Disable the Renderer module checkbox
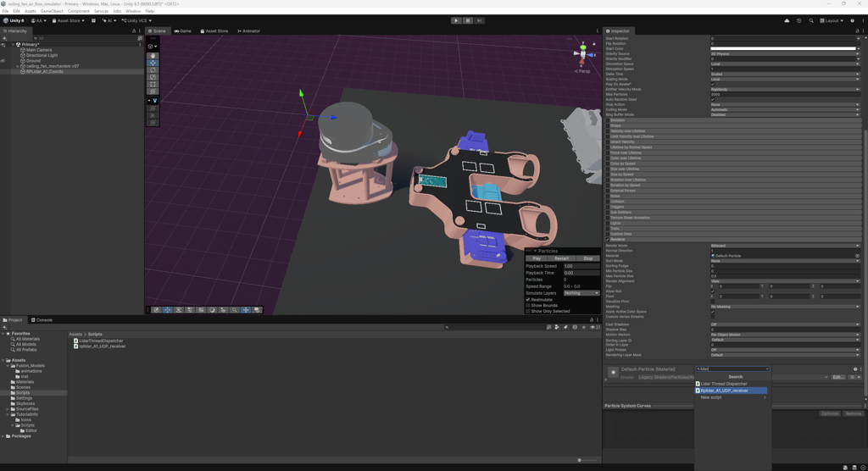868x471 pixels. pyautogui.click(x=607, y=239)
